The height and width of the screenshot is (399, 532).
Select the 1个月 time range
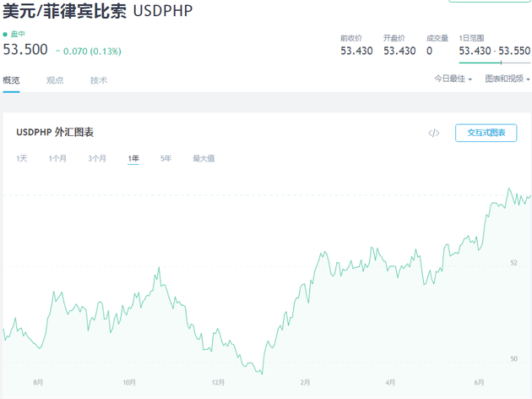(57, 158)
